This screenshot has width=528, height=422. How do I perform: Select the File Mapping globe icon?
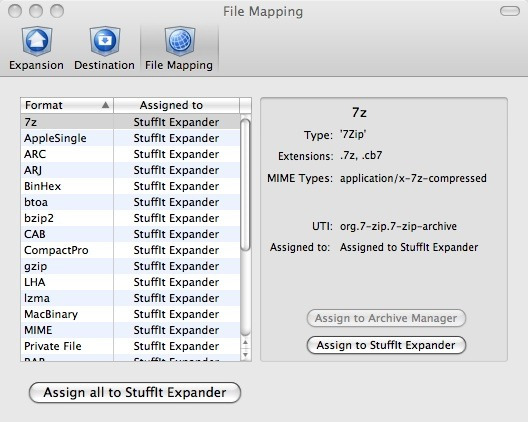179,41
